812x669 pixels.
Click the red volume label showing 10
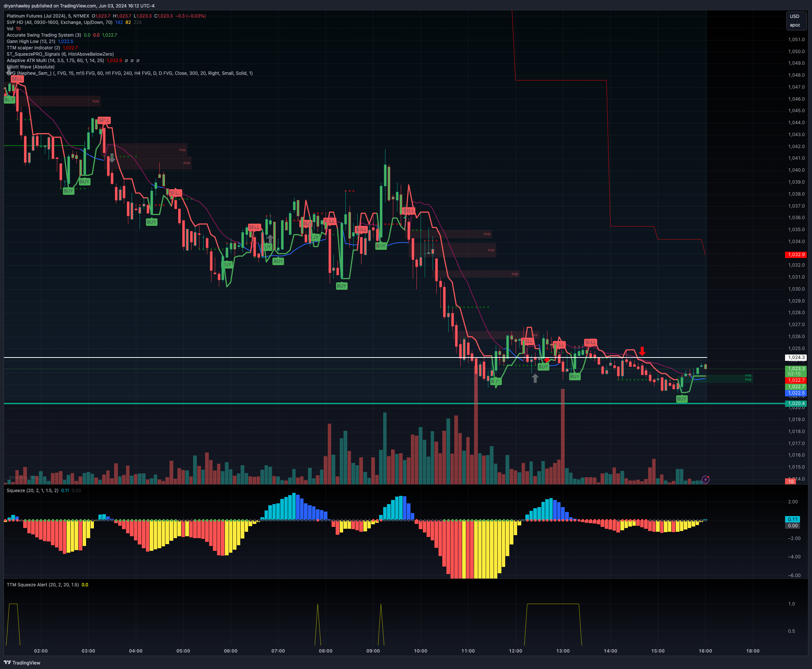[791, 481]
